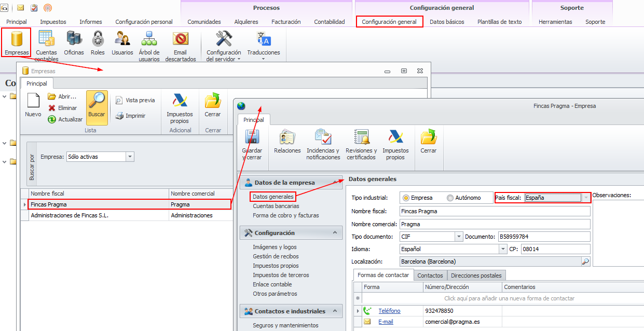
Task: Open the Herramientas tab
Action: pyautogui.click(x=555, y=22)
